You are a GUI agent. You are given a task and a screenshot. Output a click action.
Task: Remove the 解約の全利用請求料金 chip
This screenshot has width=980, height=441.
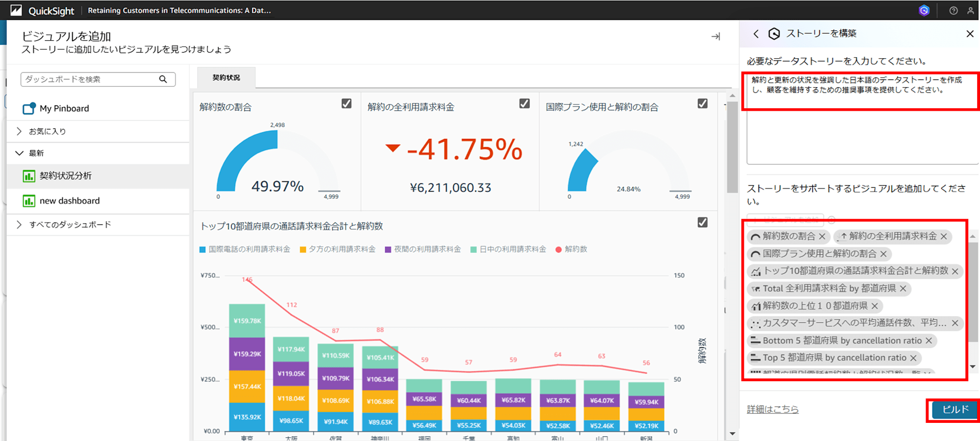click(944, 237)
